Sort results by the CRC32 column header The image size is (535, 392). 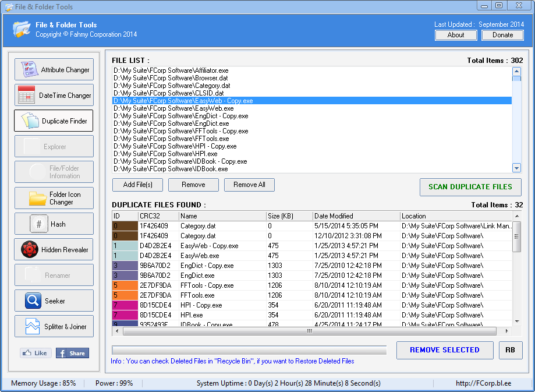158,216
